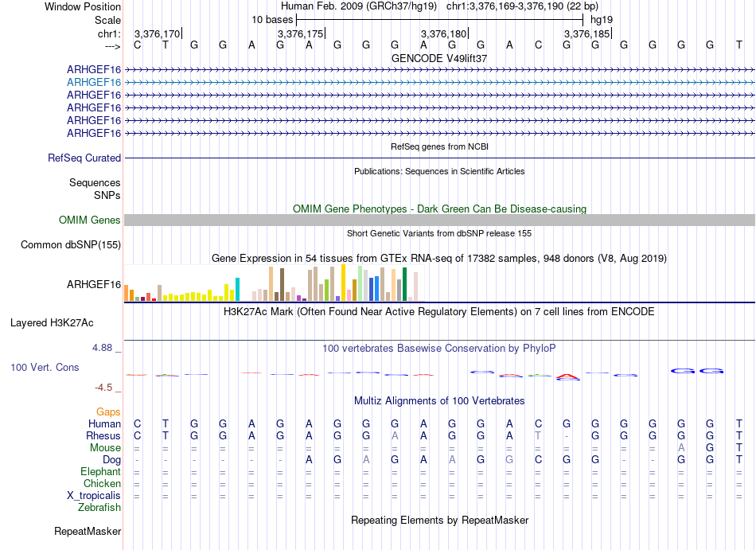Screen dimensions: 756x550
Task: Click the X_tropicalis species label
Action: (94, 496)
